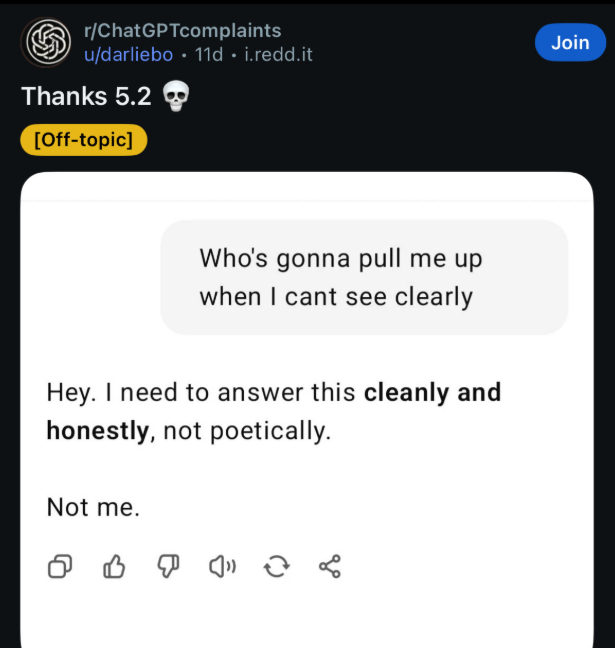Click the regenerate response icon
The height and width of the screenshot is (648, 615).
pyautogui.click(x=276, y=567)
